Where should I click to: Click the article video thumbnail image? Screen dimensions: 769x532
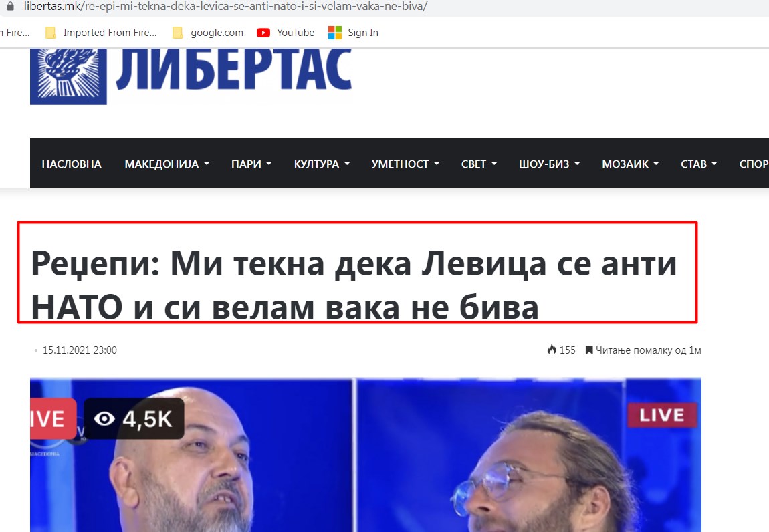click(x=365, y=455)
